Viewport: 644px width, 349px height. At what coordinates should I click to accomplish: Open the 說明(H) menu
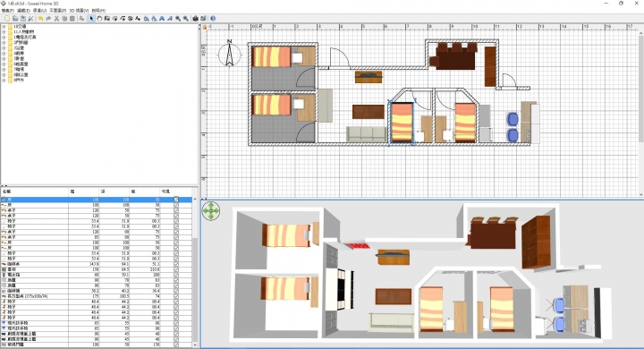tap(98, 10)
